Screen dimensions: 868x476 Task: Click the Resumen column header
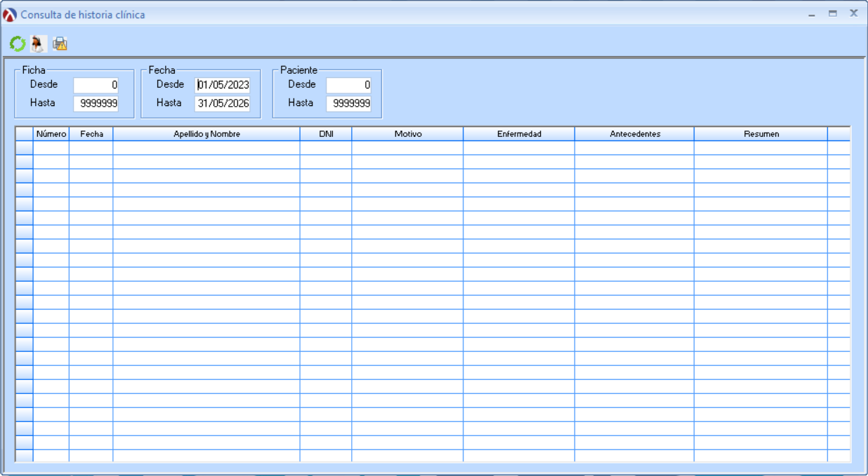click(761, 134)
